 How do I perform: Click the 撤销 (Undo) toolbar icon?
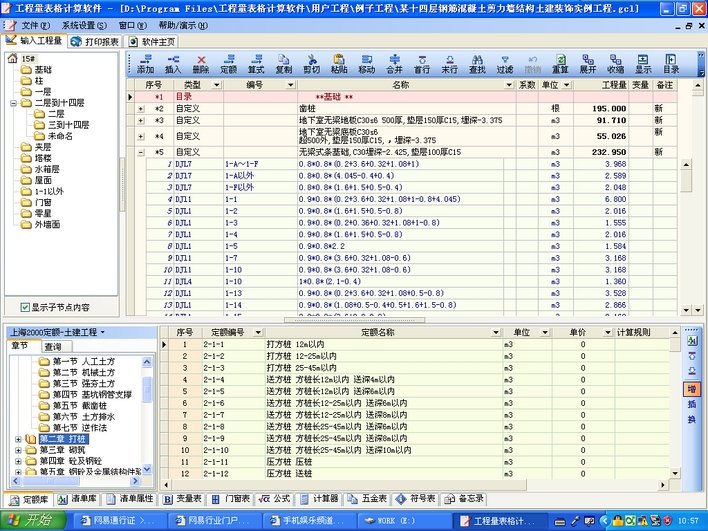(533, 64)
